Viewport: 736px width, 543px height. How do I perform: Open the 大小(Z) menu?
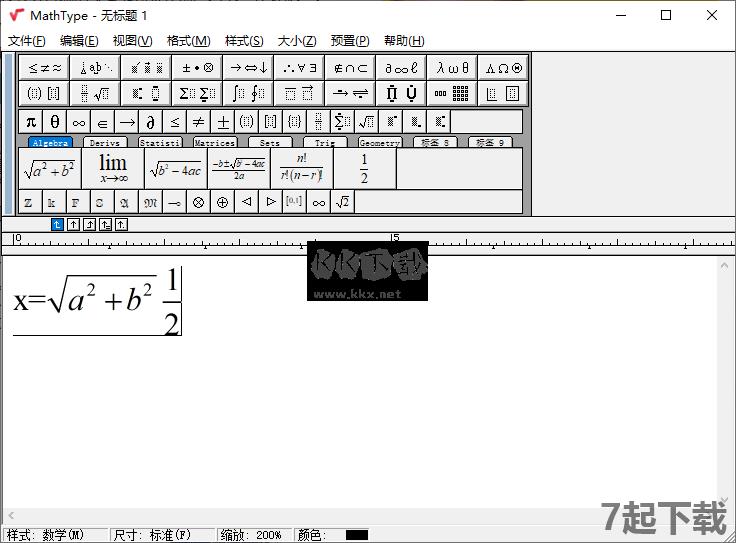(297, 41)
